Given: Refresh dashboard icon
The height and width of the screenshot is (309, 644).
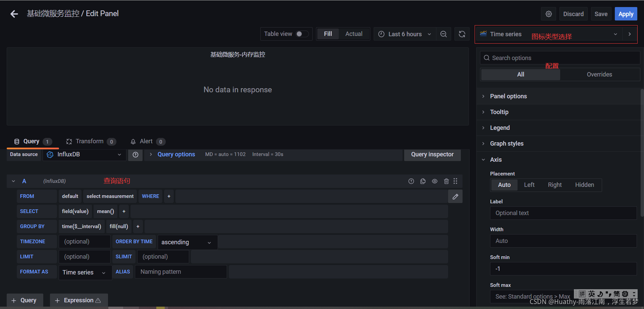Looking at the screenshot, I should pos(462,34).
